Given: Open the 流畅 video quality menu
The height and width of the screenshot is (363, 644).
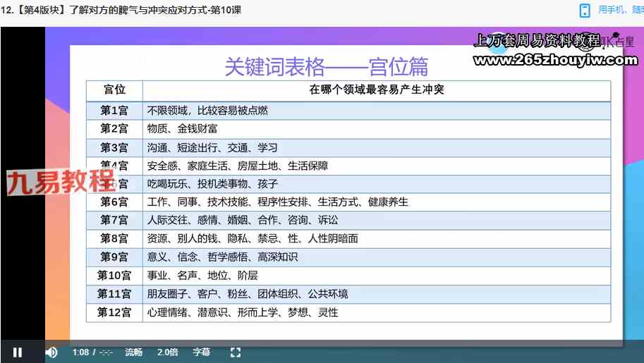Looking at the screenshot, I should (x=134, y=352).
